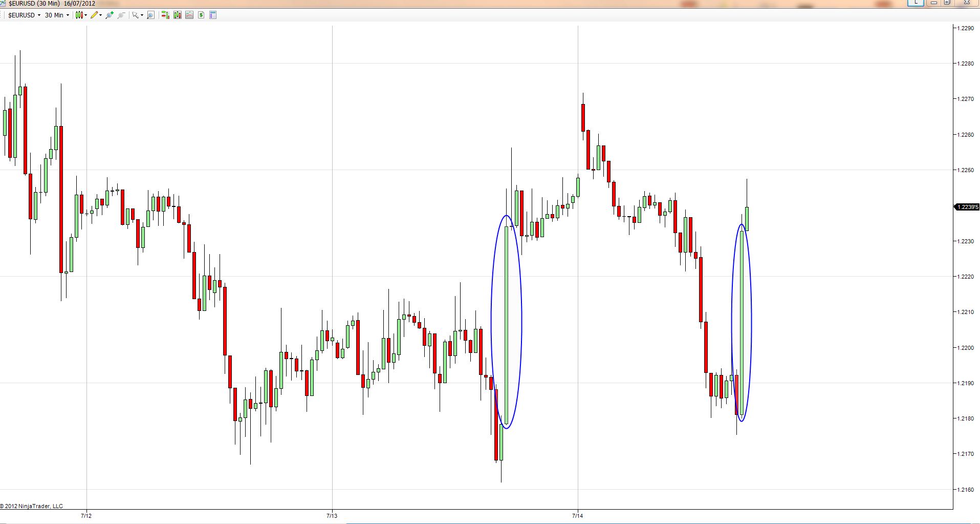The height and width of the screenshot is (524, 980).
Task: Open the cursor pointer mode dropdown
Action: (x=137, y=15)
